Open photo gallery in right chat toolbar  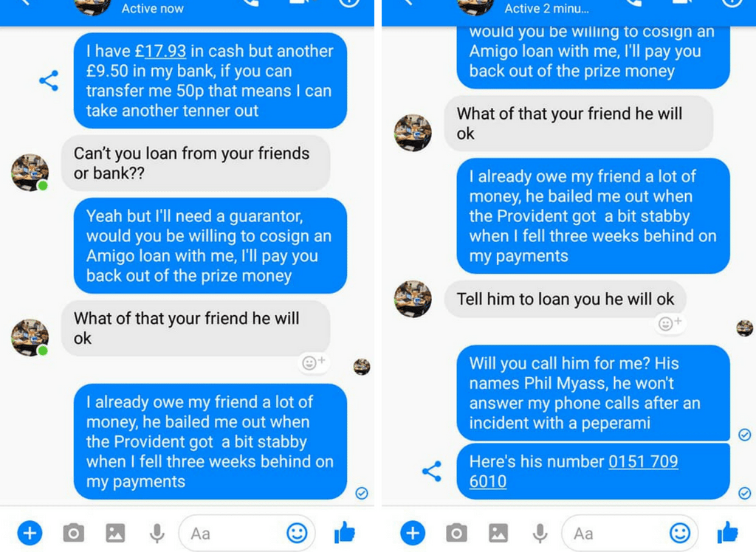(498, 534)
